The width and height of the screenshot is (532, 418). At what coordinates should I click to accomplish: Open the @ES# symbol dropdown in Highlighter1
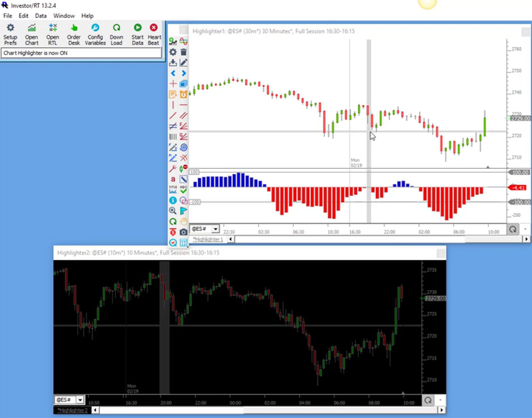click(215, 229)
